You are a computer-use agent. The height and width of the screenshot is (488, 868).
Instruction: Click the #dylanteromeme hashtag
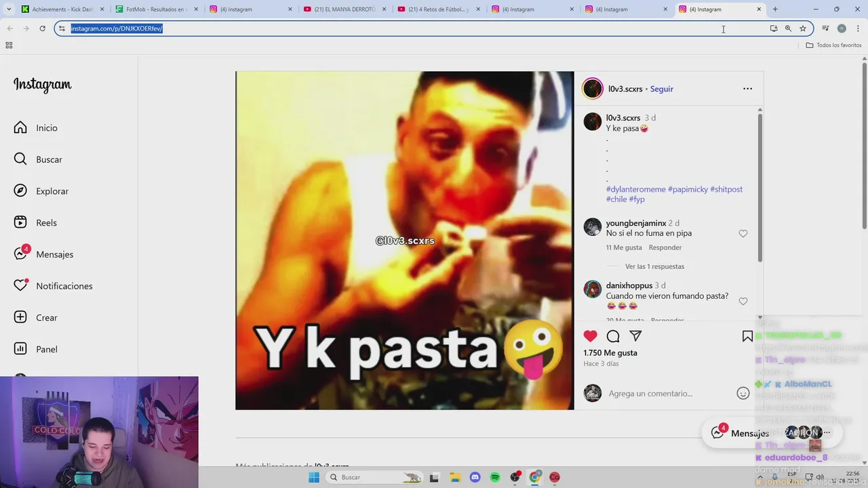635,189
